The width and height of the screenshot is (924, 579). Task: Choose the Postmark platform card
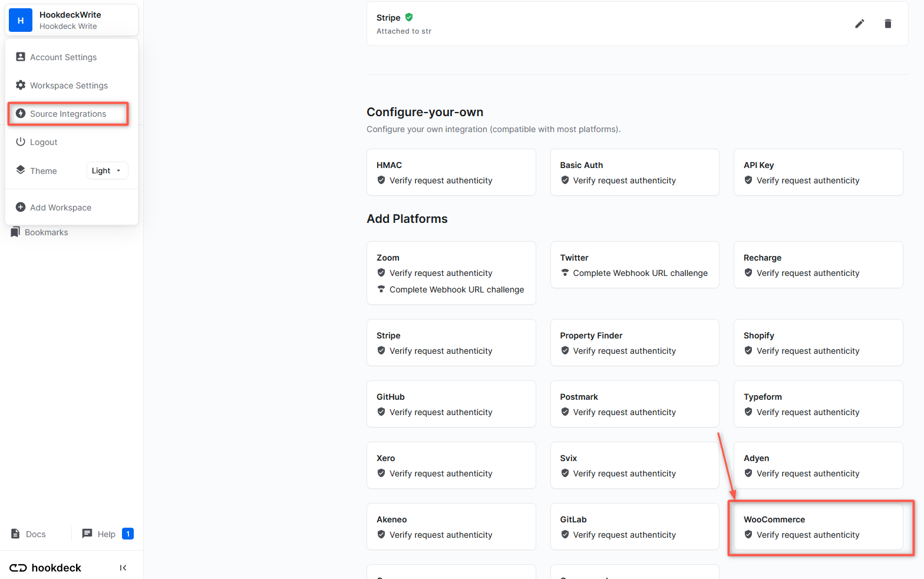tap(635, 404)
